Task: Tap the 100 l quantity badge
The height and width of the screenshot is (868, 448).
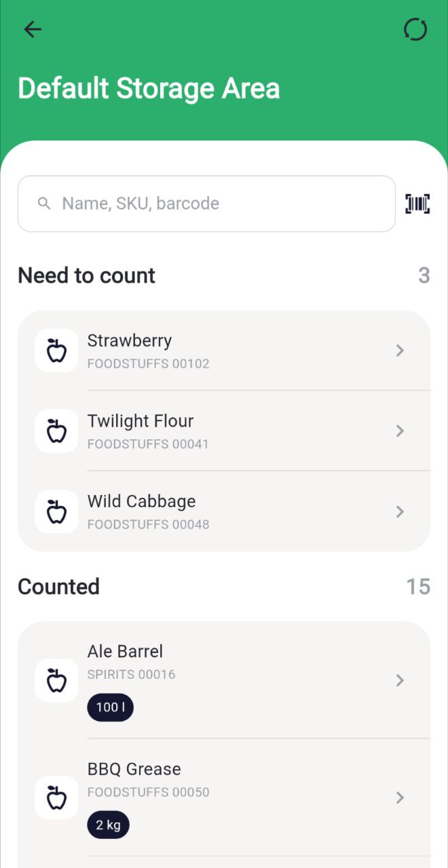Action: tap(110, 707)
